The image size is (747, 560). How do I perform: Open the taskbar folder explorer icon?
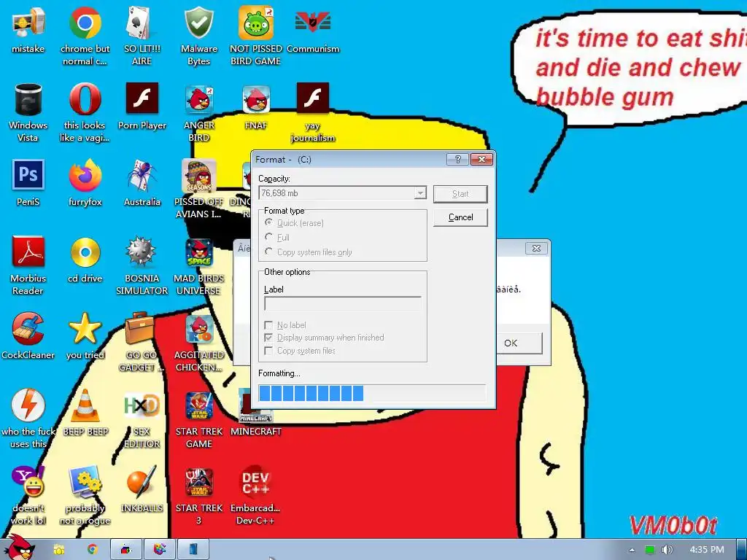59,550
